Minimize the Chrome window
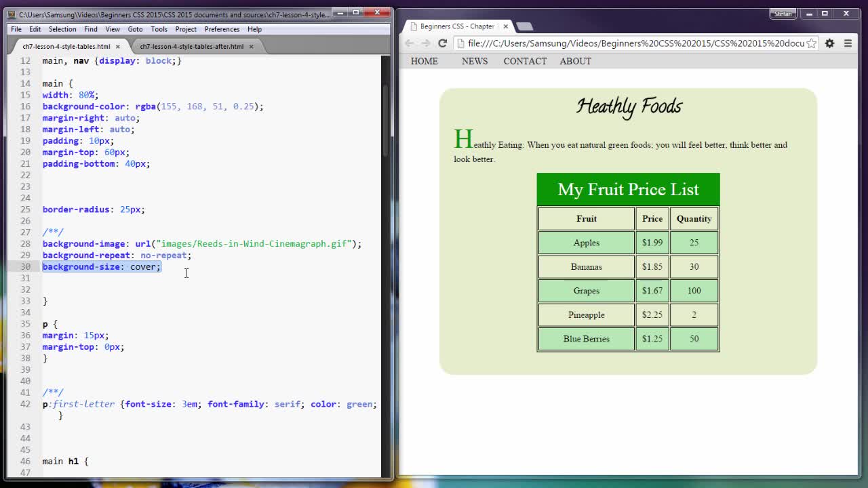The width and height of the screenshot is (868, 488). click(x=809, y=14)
